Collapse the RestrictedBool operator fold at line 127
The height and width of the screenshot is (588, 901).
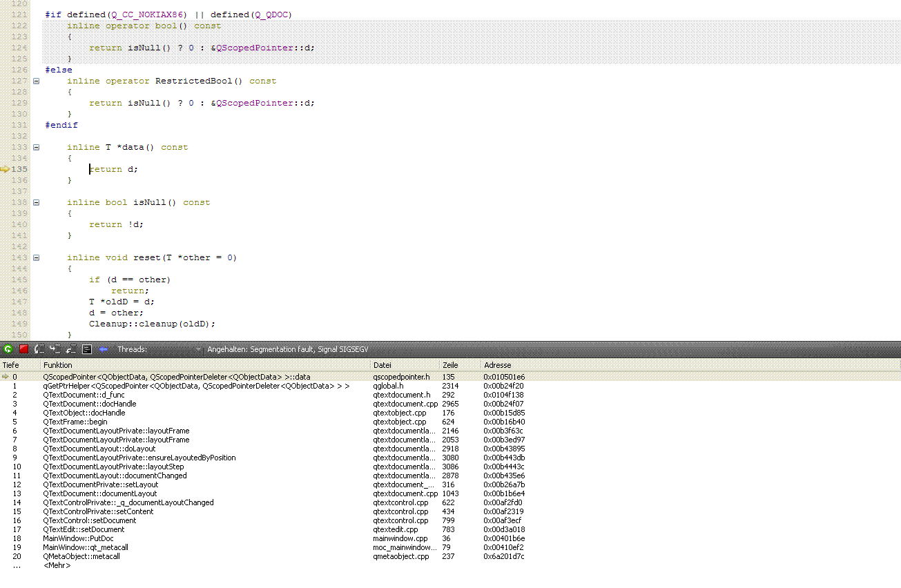36,81
